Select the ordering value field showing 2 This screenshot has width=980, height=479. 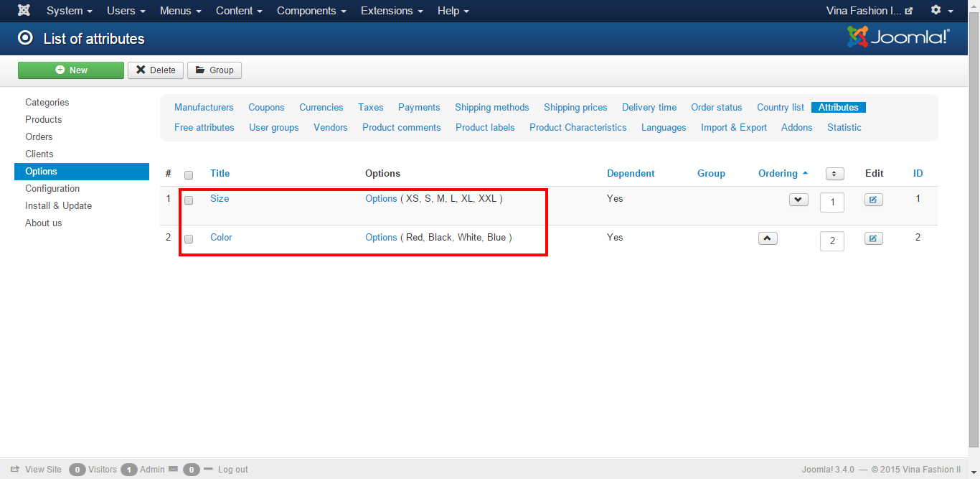pyautogui.click(x=831, y=241)
